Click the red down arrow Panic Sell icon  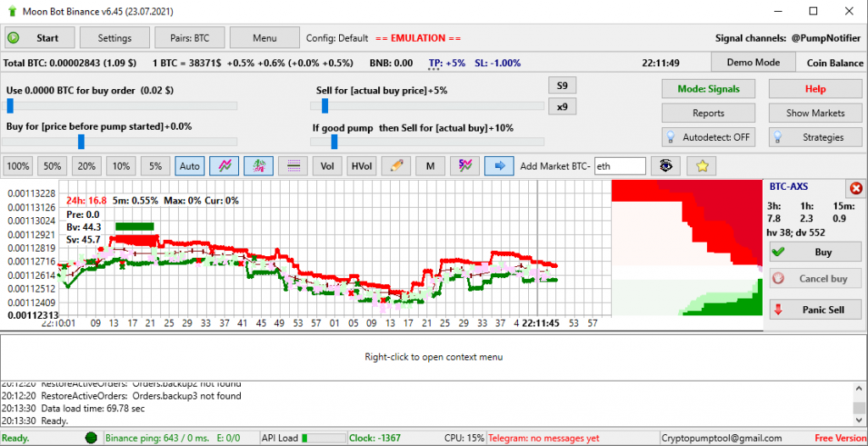(778, 309)
